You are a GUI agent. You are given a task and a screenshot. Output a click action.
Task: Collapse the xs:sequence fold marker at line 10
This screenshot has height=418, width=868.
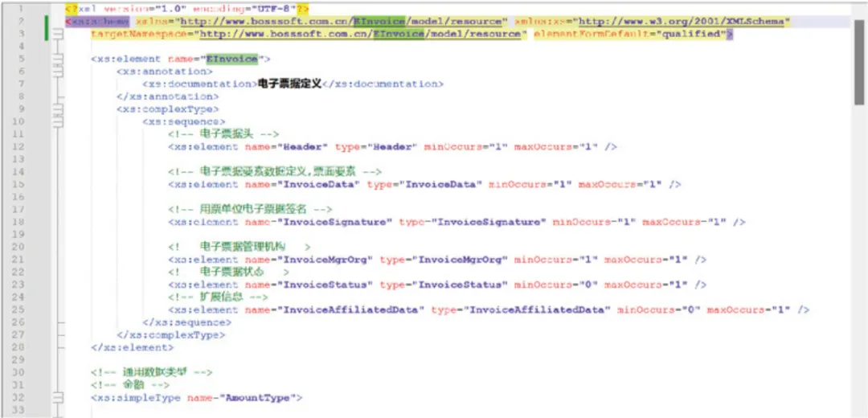point(58,121)
